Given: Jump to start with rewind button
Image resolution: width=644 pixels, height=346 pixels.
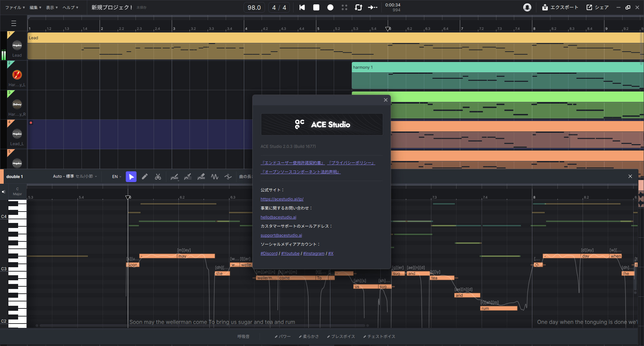Looking at the screenshot, I should 302,7.
